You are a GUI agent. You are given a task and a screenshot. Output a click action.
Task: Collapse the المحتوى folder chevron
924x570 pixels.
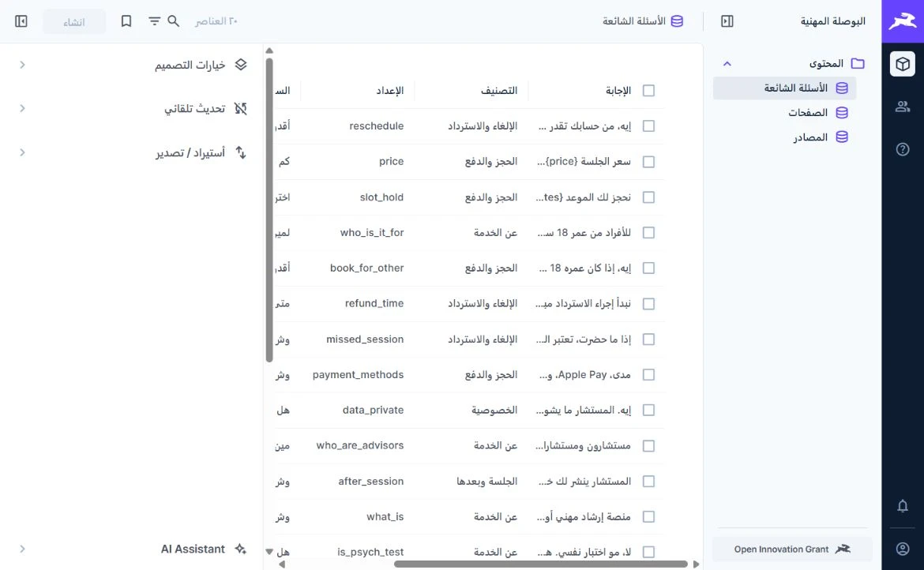tap(727, 64)
